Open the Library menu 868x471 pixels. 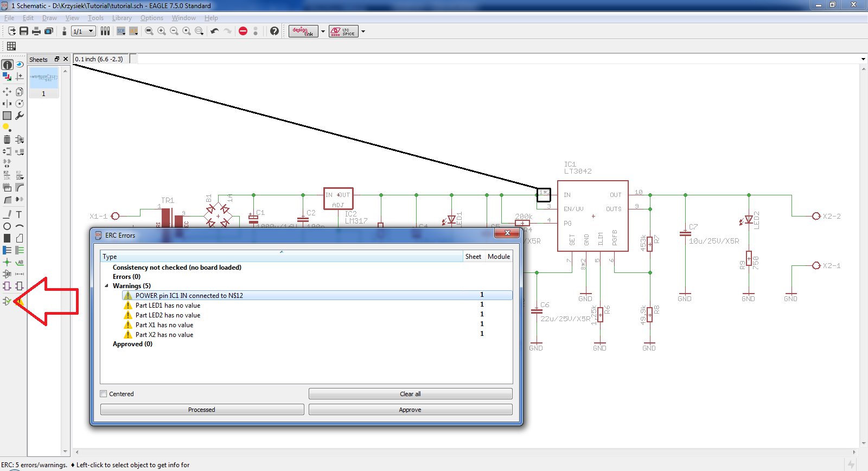coord(122,18)
